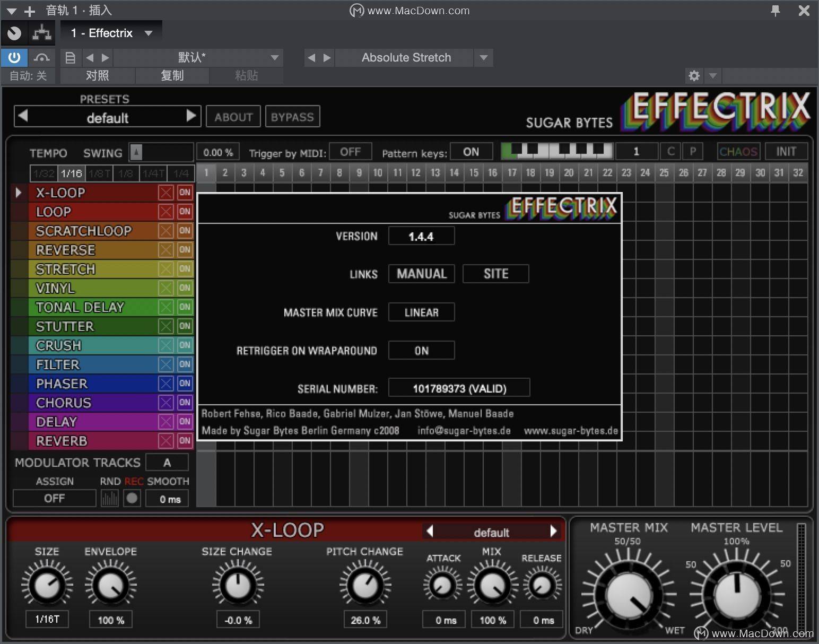Click the 复制 copy button

pos(172,76)
